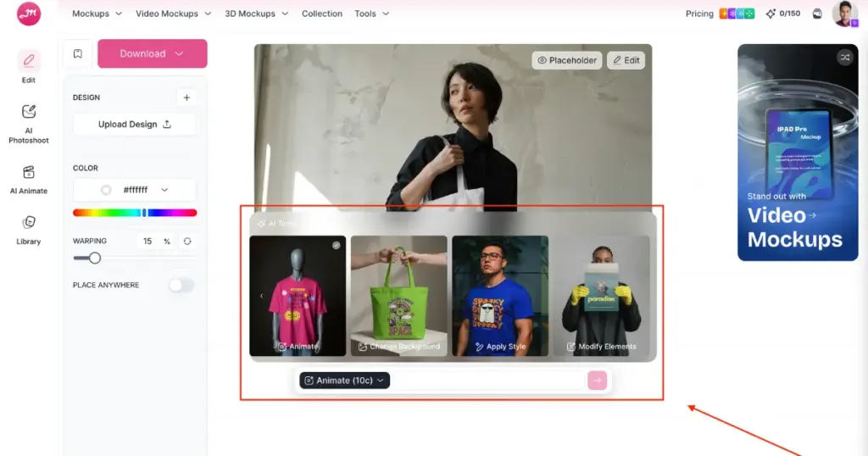Open the Video Mockups promo banner
The image size is (868, 456).
[x=798, y=153]
